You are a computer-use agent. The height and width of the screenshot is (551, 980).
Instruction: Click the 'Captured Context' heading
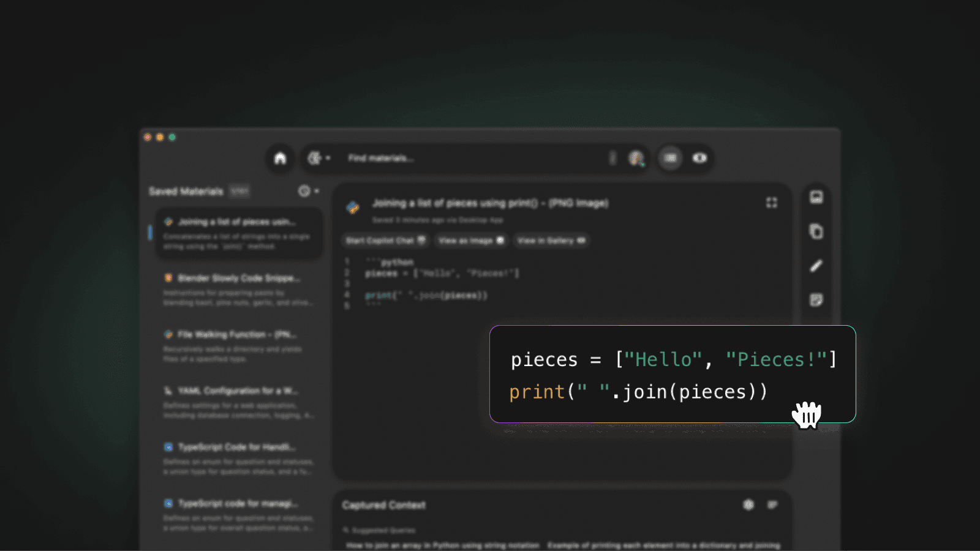click(x=384, y=505)
